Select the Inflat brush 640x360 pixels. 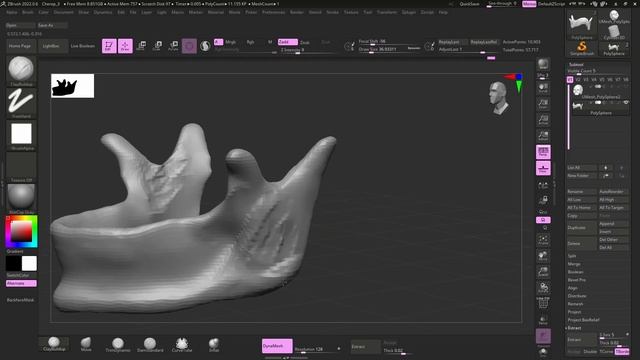[x=214, y=344]
